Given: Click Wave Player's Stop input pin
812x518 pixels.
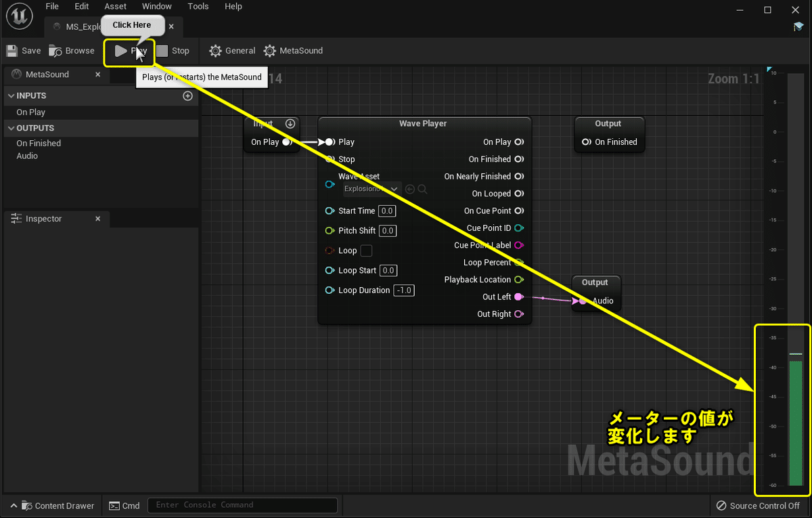Looking at the screenshot, I should click(330, 160).
